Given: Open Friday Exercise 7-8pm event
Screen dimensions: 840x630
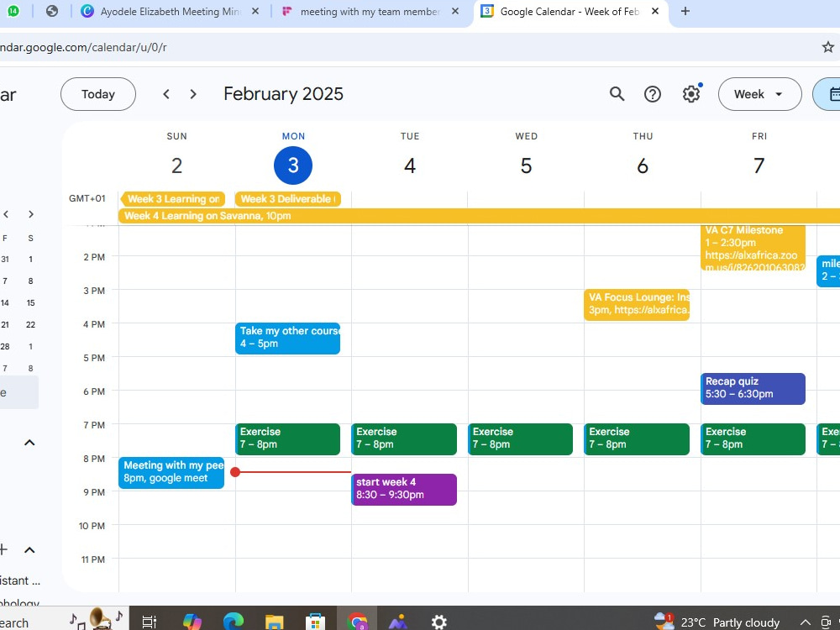Looking at the screenshot, I should point(753,438).
